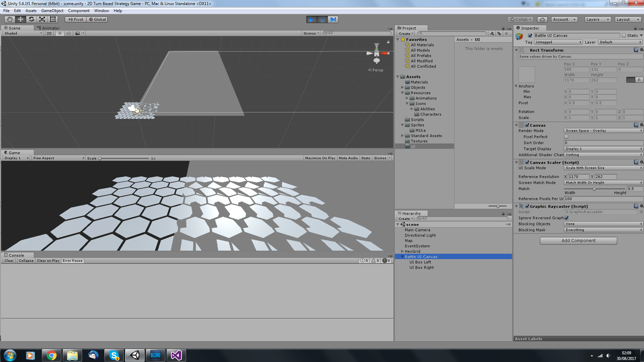The image size is (644, 362).
Task: Toggle Stats overlay in Game view
Action: tap(366, 158)
